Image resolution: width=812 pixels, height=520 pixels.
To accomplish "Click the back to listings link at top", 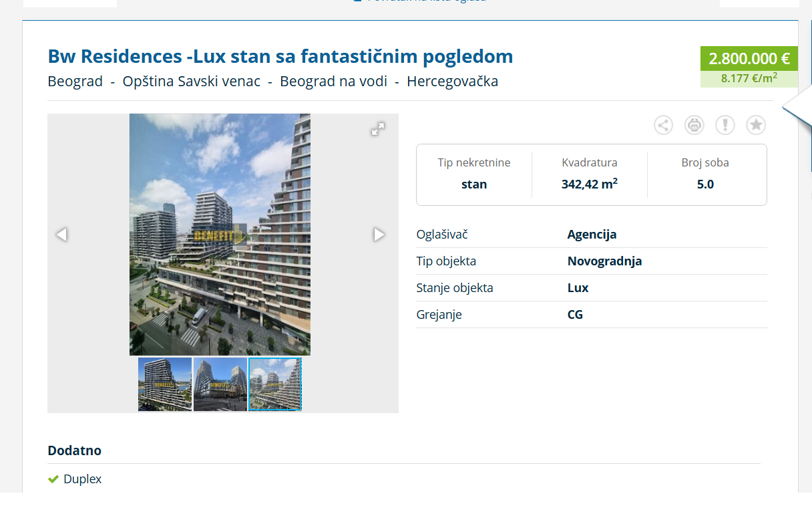I will point(419,1).
